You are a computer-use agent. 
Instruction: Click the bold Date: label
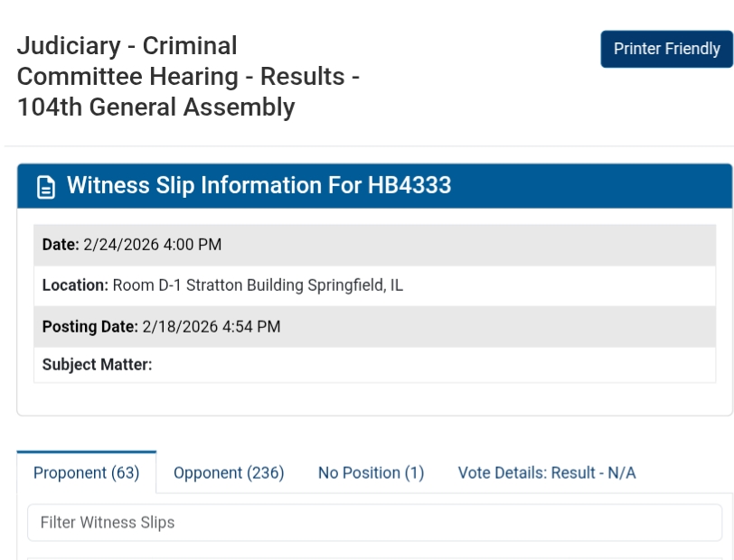click(x=61, y=245)
